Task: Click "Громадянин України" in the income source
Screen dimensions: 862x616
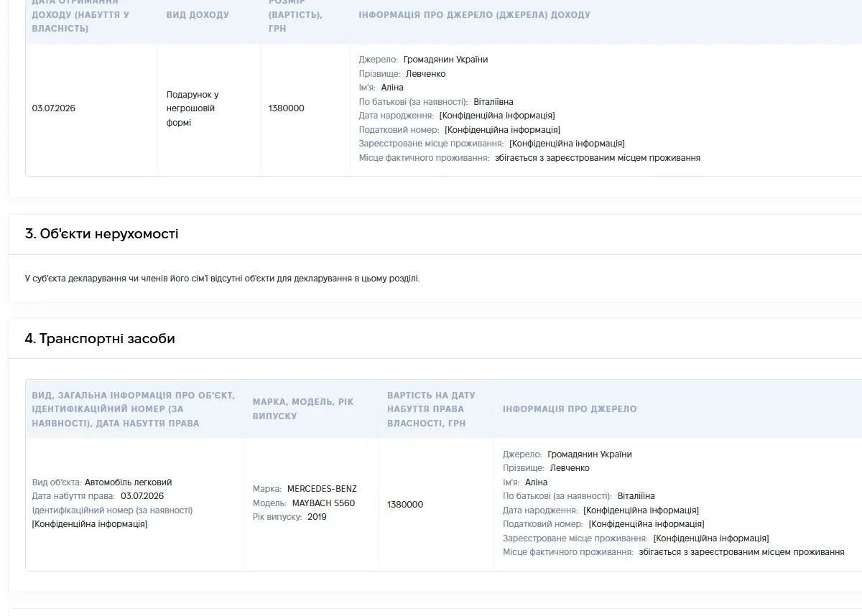Action: 445,60
